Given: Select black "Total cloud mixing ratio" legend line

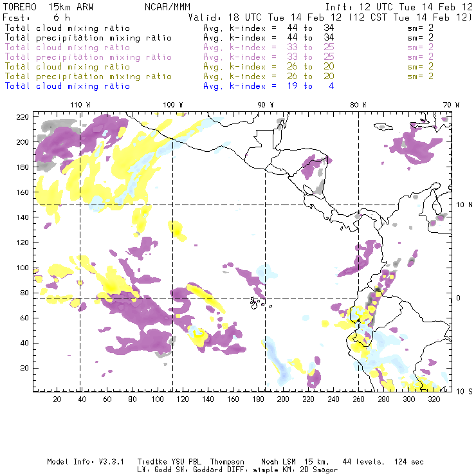Looking at the screenshot, I should tap(68, 28).
